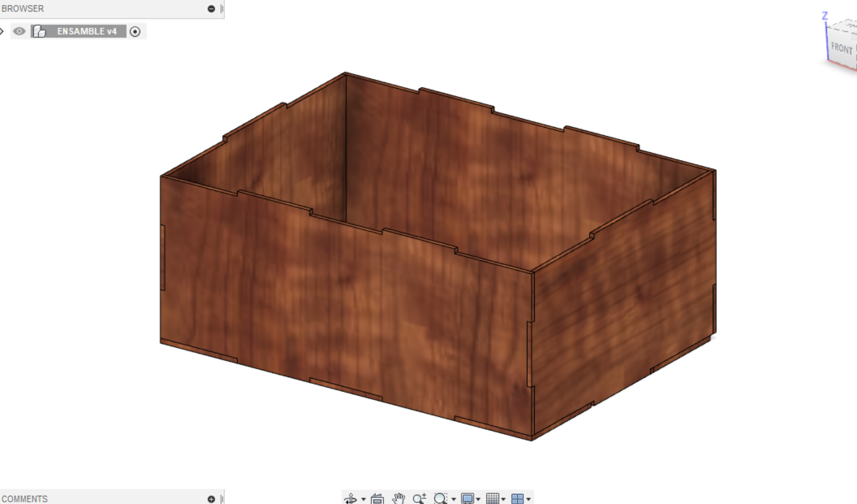Open the Grid and Snaps dropdown arrow
The height and width of the screenshot is (504, 857).
503,499
